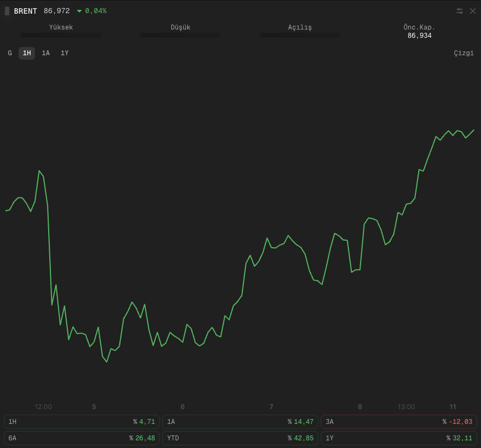This screenshot has height=448, width=481.
Task: Switch to the 1A monthly range
Action: pyautogui.click(x=46, y=53)
